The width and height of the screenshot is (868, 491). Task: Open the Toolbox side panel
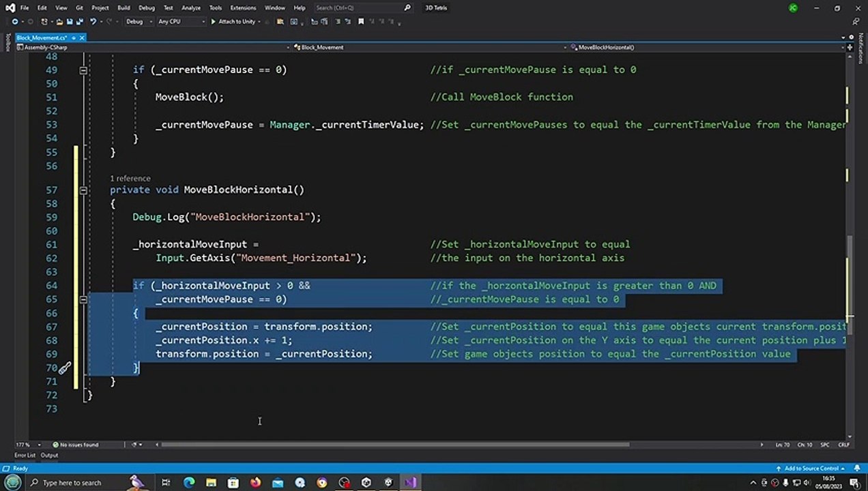point(8,43)
